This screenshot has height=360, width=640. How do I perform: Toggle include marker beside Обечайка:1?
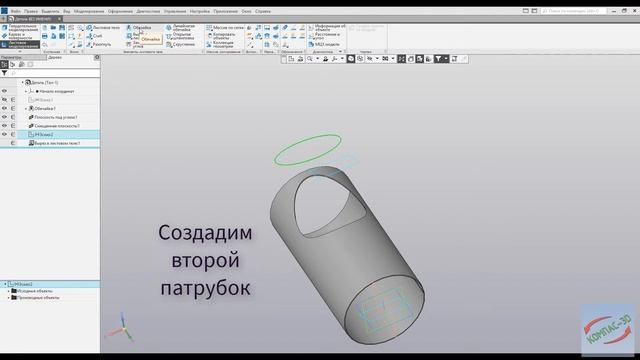click(13, 108)
